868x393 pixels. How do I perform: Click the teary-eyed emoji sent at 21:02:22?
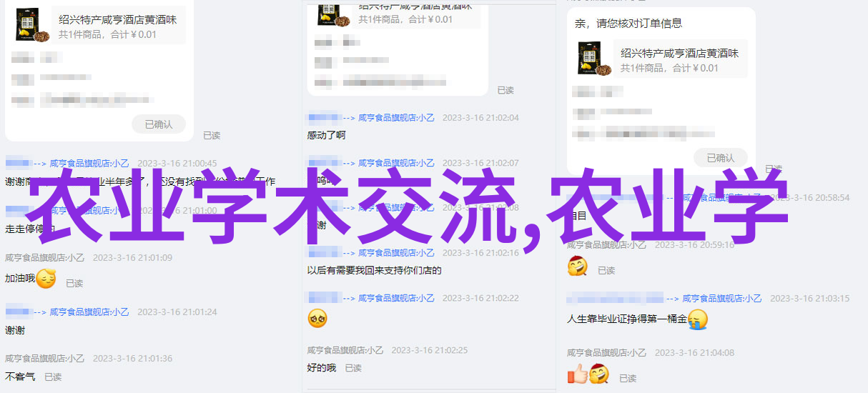coord(317,318)
